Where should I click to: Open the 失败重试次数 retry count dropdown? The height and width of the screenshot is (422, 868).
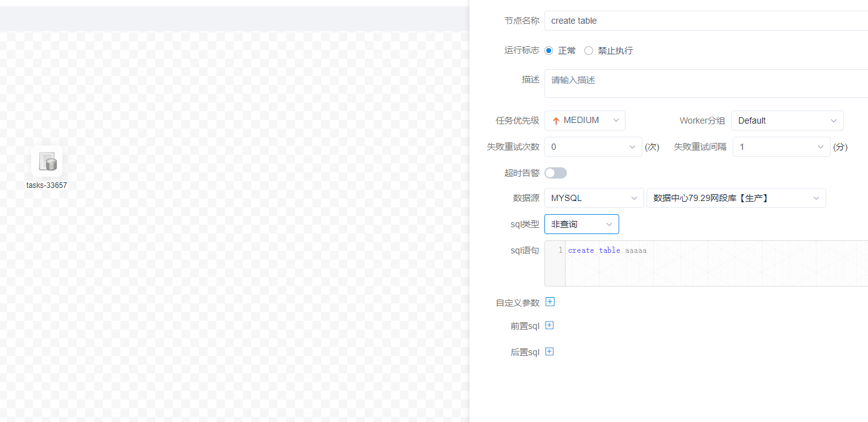593,147
